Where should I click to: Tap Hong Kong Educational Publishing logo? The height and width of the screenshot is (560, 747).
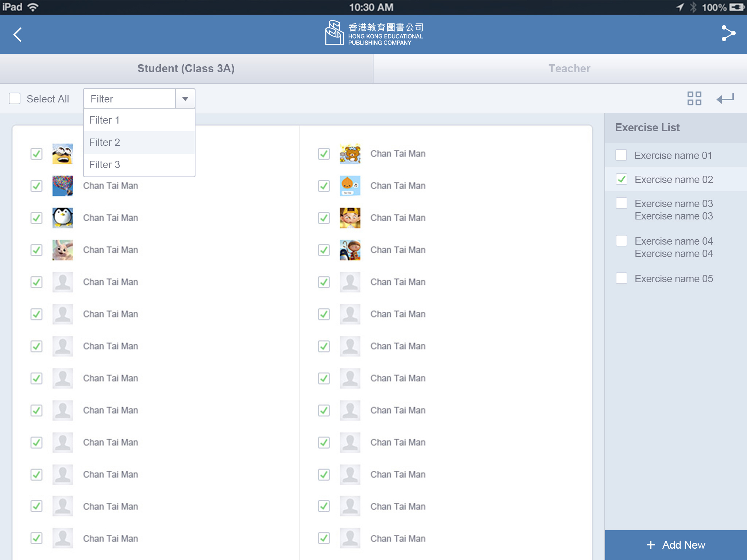[373, 34]
